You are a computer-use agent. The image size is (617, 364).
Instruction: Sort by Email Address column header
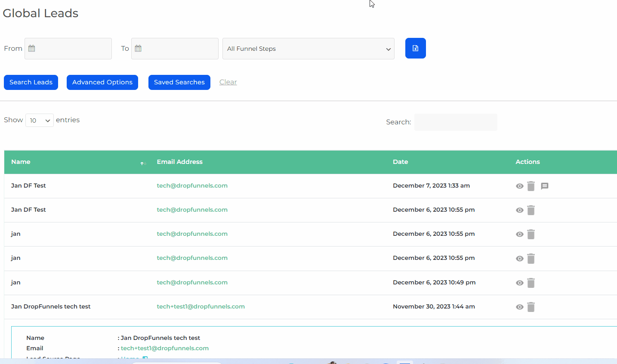tap(179, 162)
